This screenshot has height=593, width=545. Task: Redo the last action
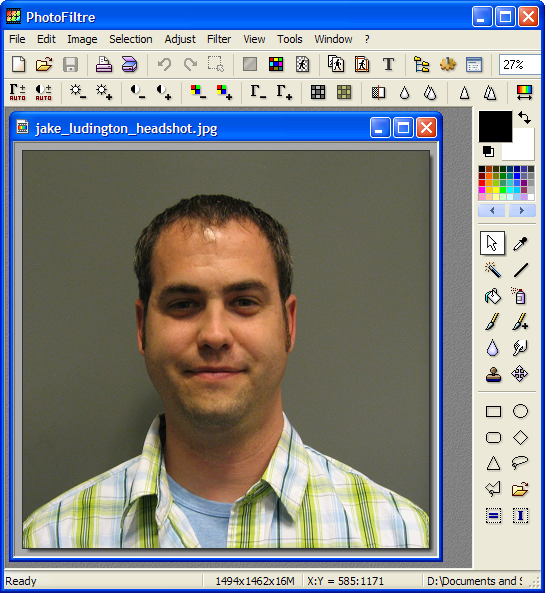coord(190,64)
